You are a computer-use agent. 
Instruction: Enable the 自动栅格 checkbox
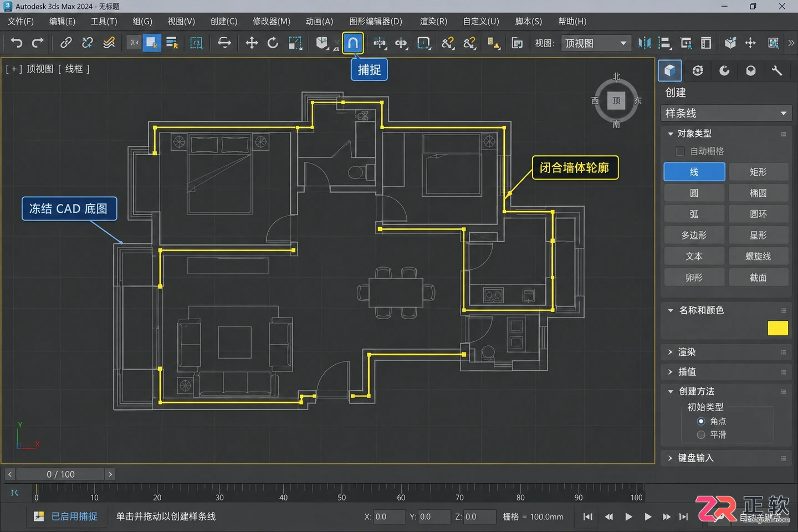tap(680, 151)
